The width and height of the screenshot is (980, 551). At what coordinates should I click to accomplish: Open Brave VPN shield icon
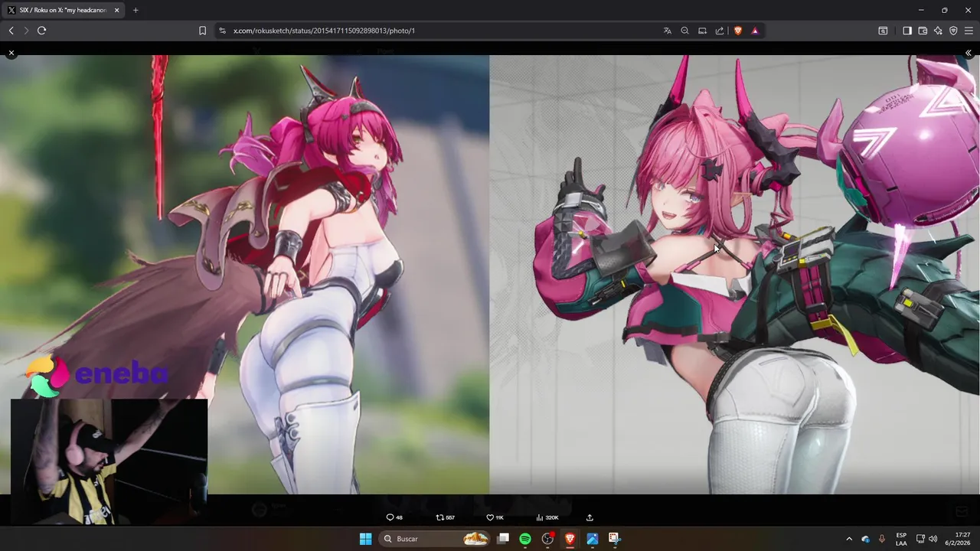pyautogui.click(x=953, y=31)
